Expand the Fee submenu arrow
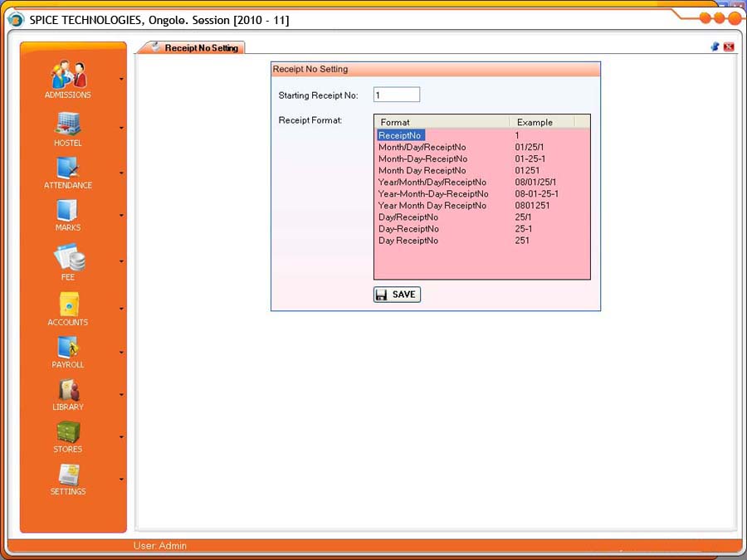 pyautogui.click(x=121, y=262)
